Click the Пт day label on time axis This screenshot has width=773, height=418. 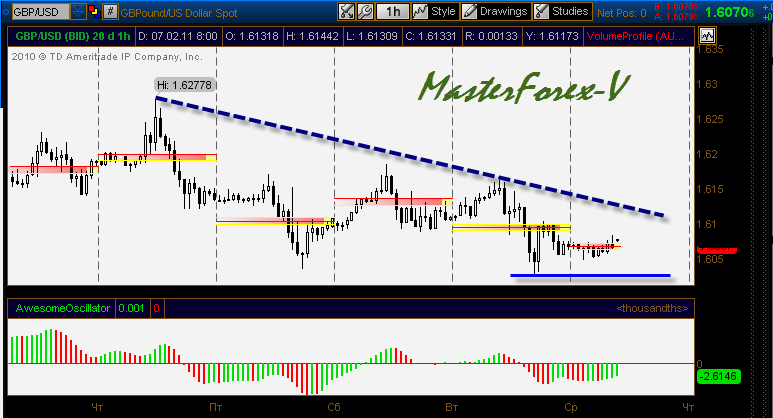point(215,407)
